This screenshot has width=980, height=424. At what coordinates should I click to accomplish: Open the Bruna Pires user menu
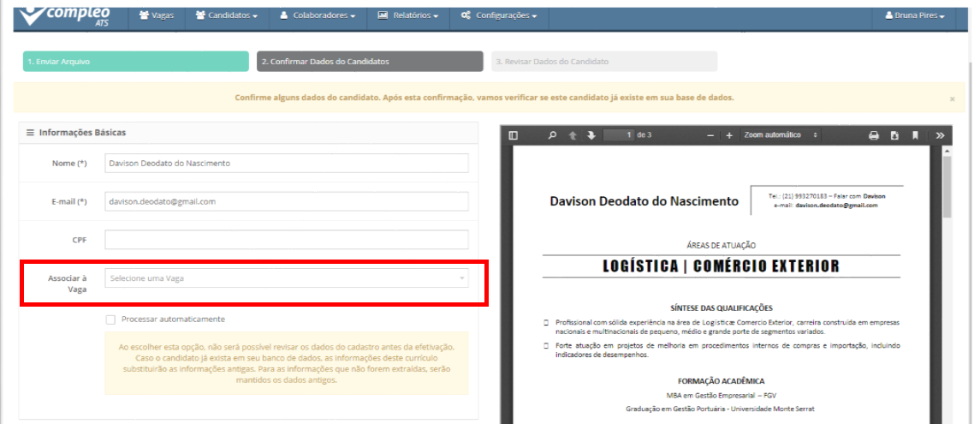914,15
